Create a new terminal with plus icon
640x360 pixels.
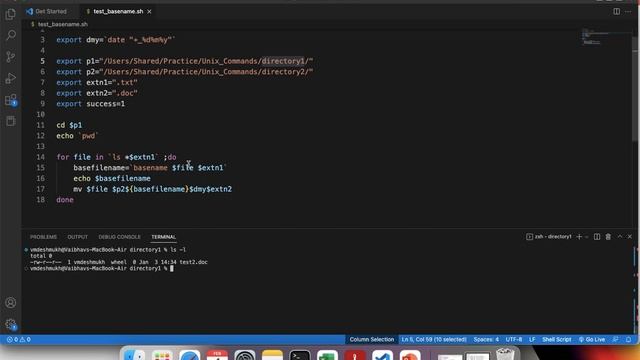[579, 237]
